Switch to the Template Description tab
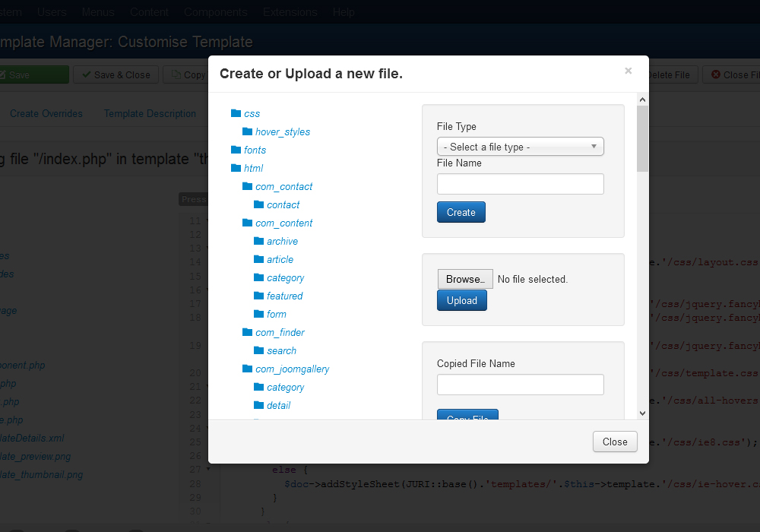 coord(149,113)
